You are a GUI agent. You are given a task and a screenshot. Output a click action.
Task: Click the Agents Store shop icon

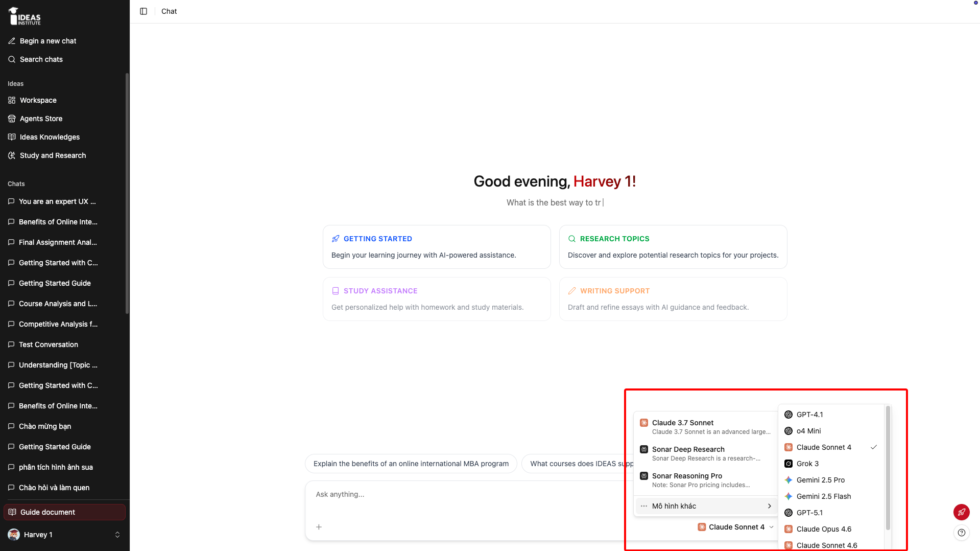pyautogui.click(x=12, y=119)
